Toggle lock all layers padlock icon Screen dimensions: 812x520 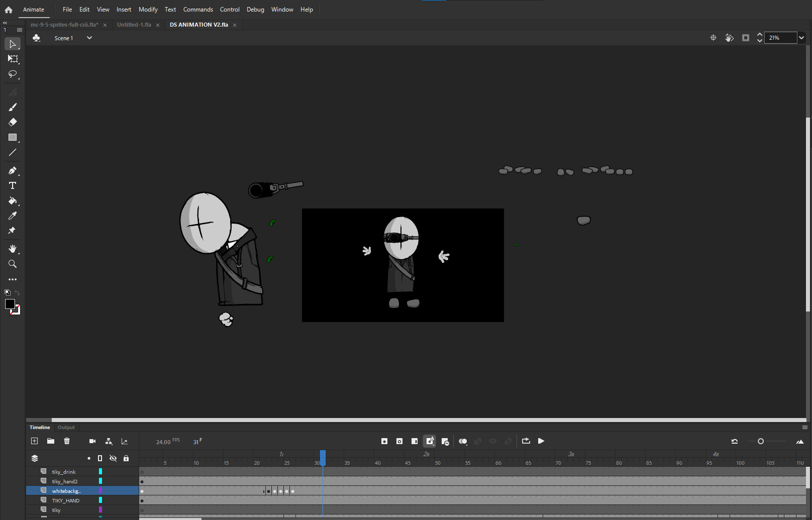126,458
